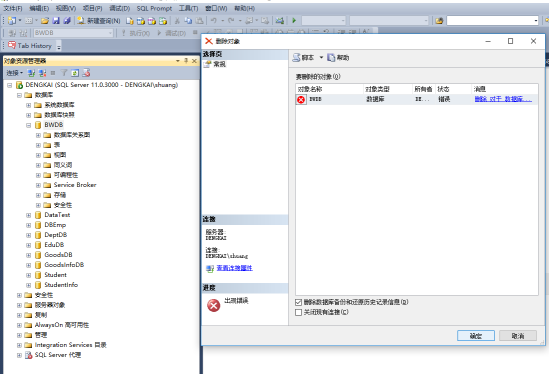549x374 pixels.
Task: Click the last Object Explorer toolbar icon
Action: click(x=86, y=73)
